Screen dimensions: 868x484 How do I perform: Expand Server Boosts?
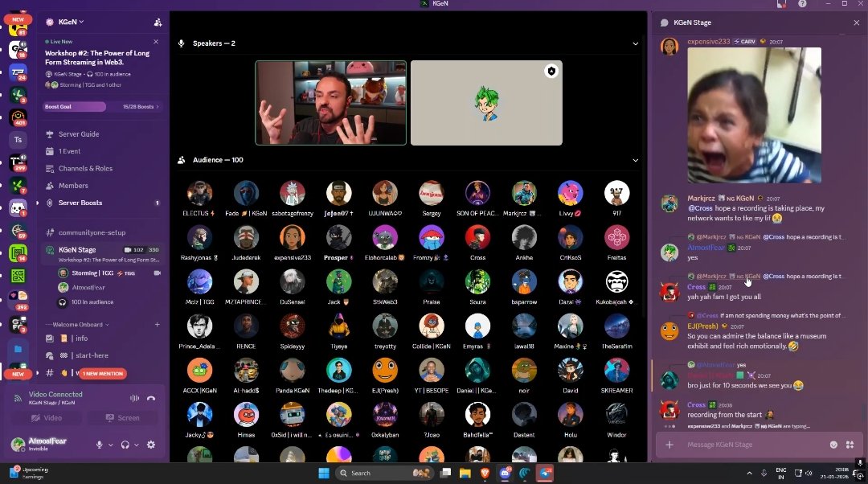click(80, 203)
